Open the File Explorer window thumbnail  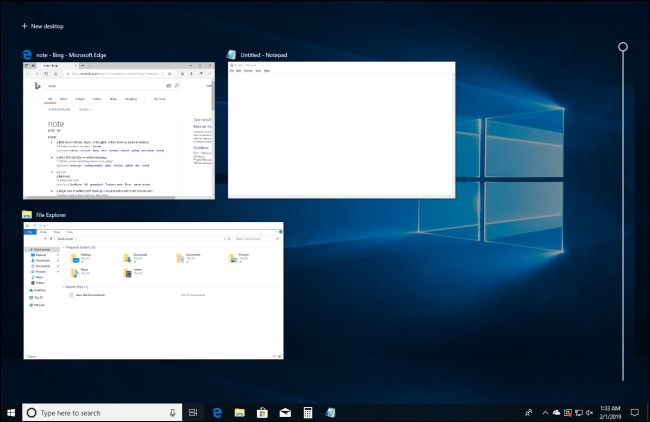coord(153,291)
